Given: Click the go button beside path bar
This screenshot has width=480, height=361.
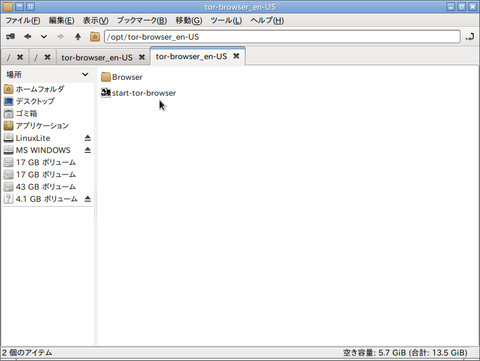Looking at the screenshot, I should pos(470,36).
